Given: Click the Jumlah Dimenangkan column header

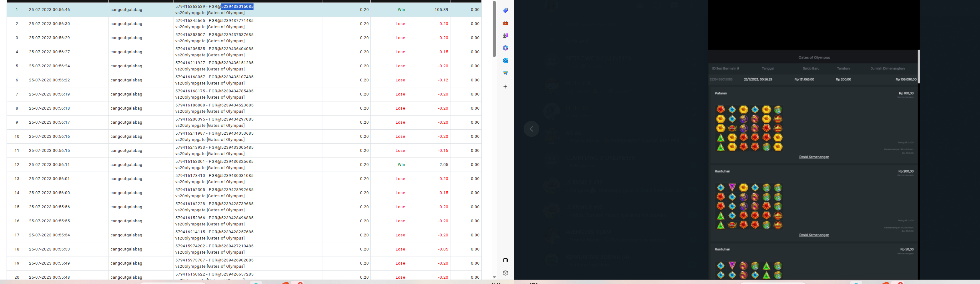Looking at the screenshot, I should [x=887, y=69].
